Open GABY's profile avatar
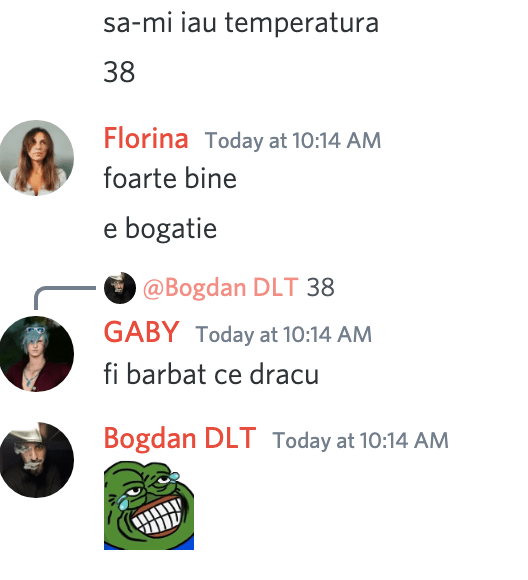528x580 pixels. click(36, 354)
